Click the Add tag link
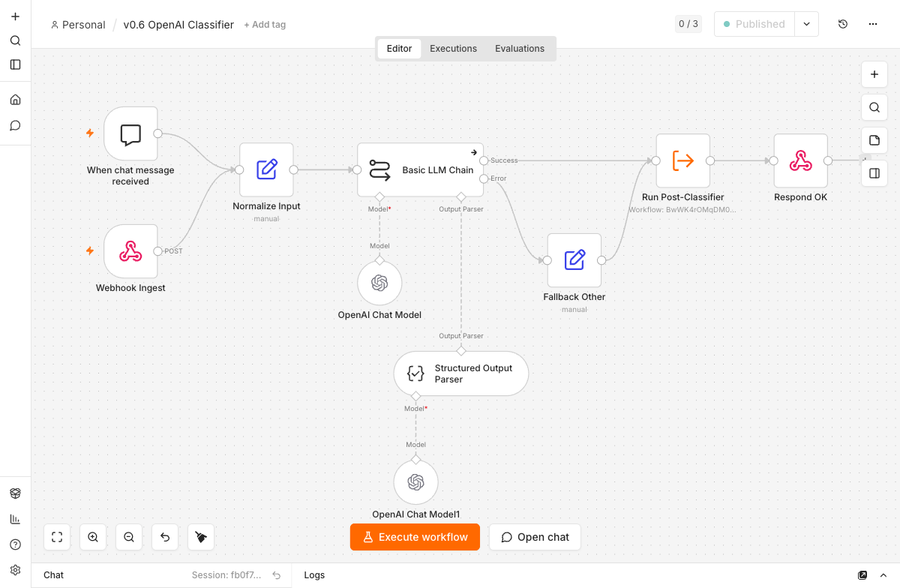The height and width of the screenshot is (588, 900). (x=265, y=25)
